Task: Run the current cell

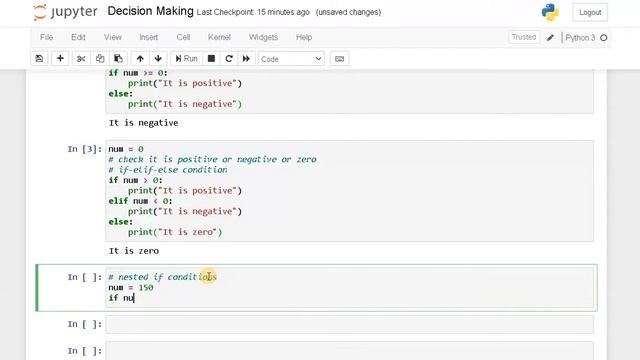Action: click(x=186, y=59)
